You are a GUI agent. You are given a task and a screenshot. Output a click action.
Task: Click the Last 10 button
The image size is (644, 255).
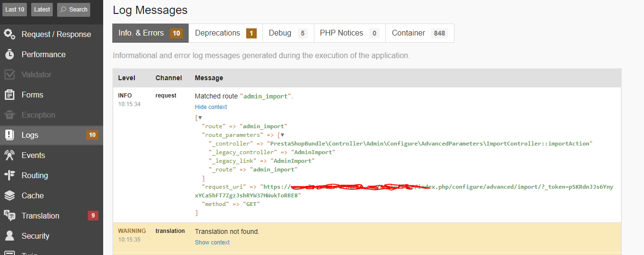pos(15,10)
